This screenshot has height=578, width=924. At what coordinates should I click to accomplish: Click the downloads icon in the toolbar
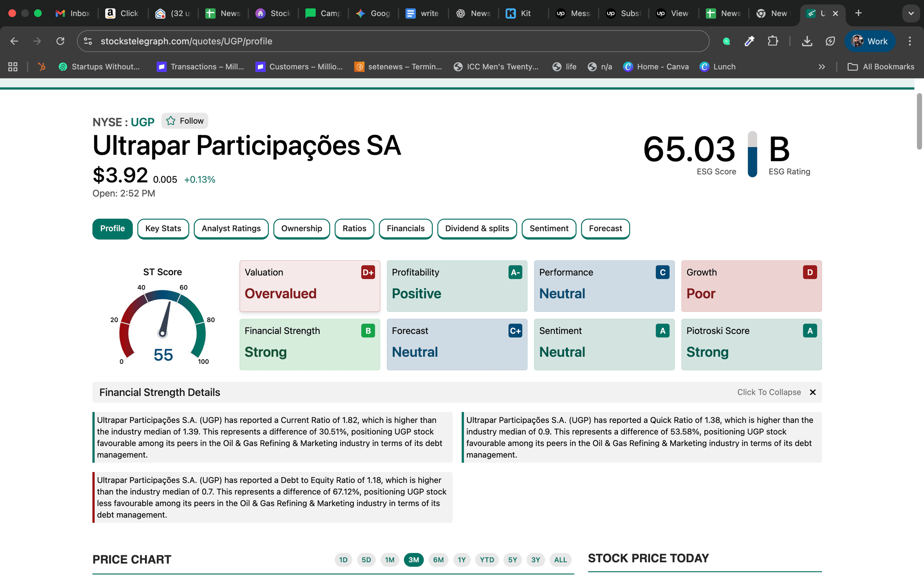pos(807,41)
